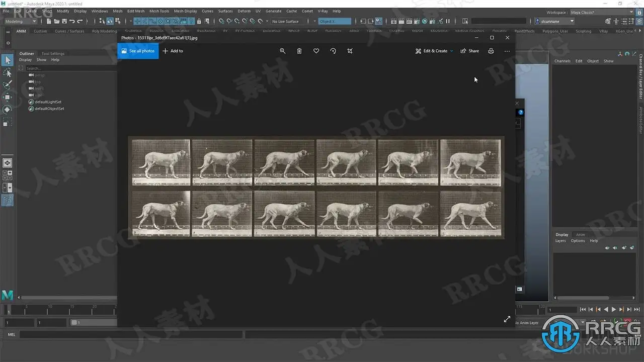Open the Deform menu
The image size is (644, 362).
(x=244, y=11)
